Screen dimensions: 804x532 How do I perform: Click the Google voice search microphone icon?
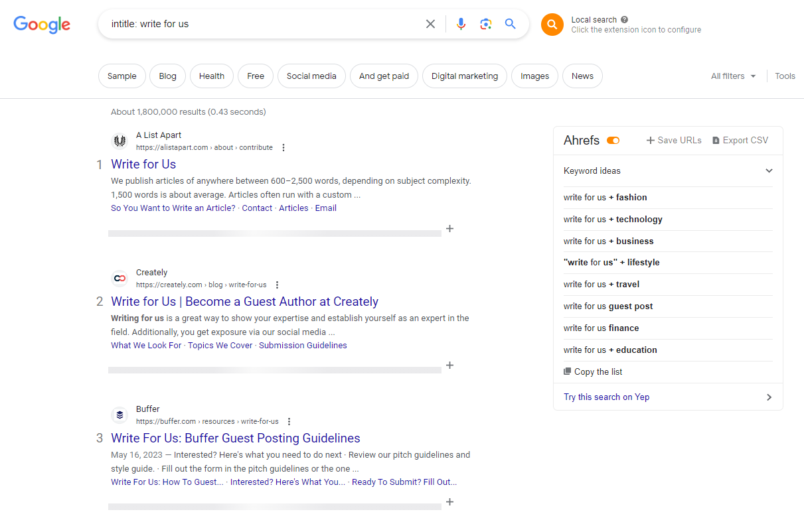coord(461,23)
